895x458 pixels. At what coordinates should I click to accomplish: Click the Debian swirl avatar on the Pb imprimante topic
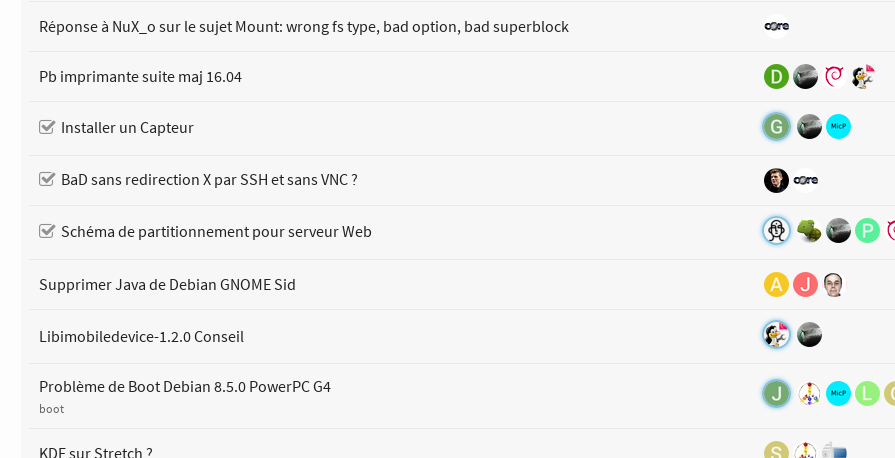pyautogui.click(x=834, y=77)
